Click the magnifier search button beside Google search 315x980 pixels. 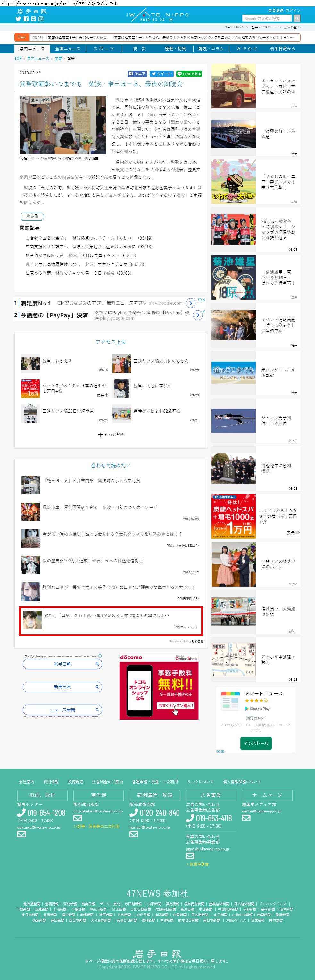(297, 18)
